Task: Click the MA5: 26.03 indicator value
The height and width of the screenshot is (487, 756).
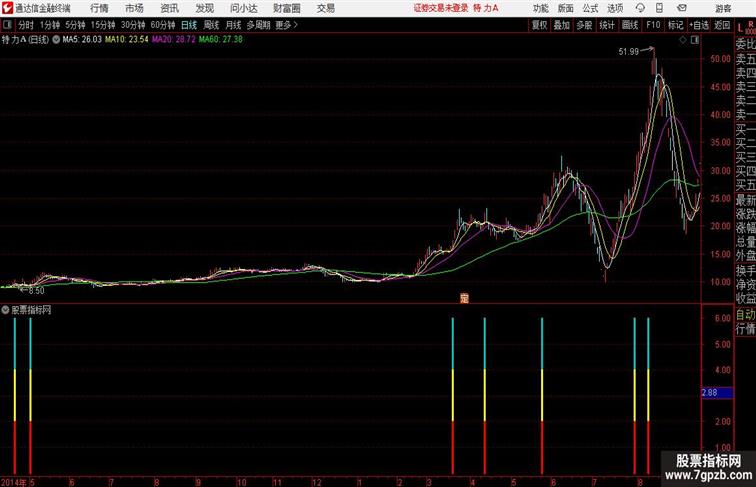Action: point(82,40)
